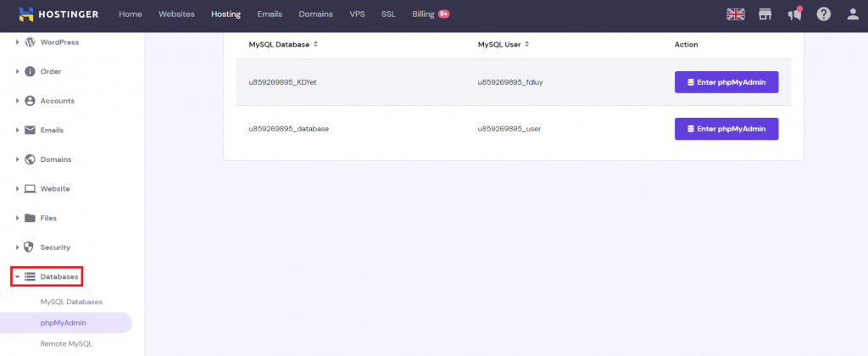868x356 pixels.
Task: Open the help question mark icon
Action: coord(823,14)
